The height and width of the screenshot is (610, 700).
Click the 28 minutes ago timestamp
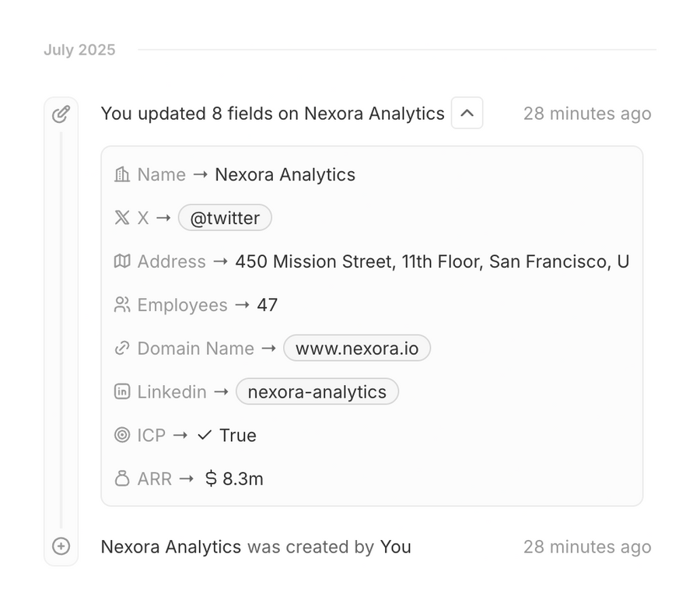(x=588, y=114)
